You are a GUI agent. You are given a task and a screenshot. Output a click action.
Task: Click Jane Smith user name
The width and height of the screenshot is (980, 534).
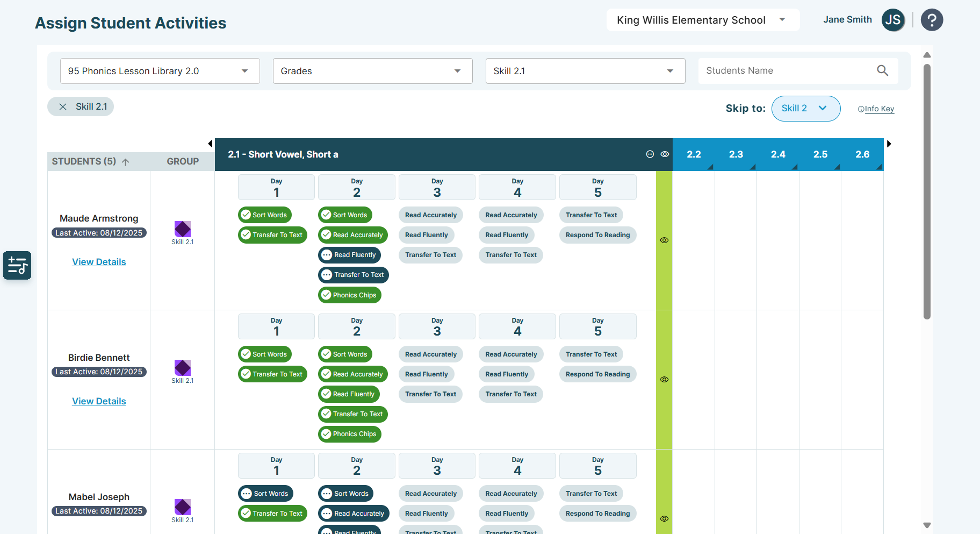pos(847,19)
